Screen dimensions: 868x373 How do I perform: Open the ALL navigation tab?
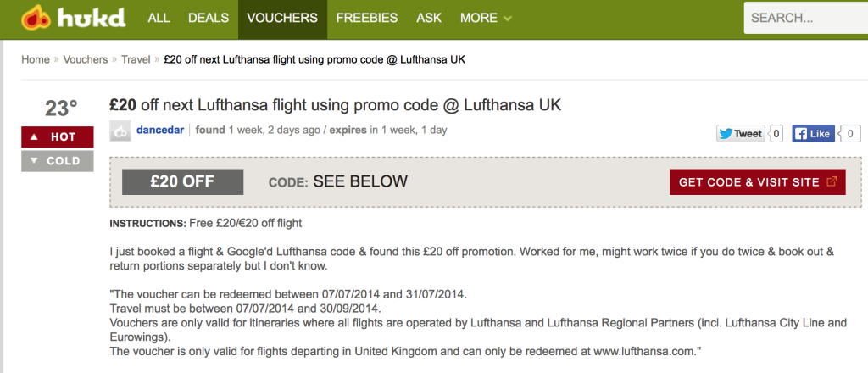pos(159,18)
